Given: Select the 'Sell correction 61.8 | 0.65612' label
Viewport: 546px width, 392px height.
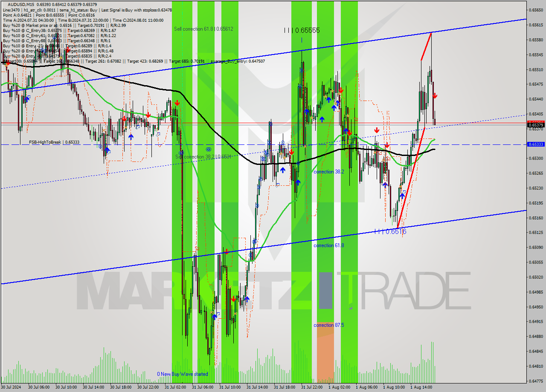Looking at the screenshot, I should coord(203,29).
